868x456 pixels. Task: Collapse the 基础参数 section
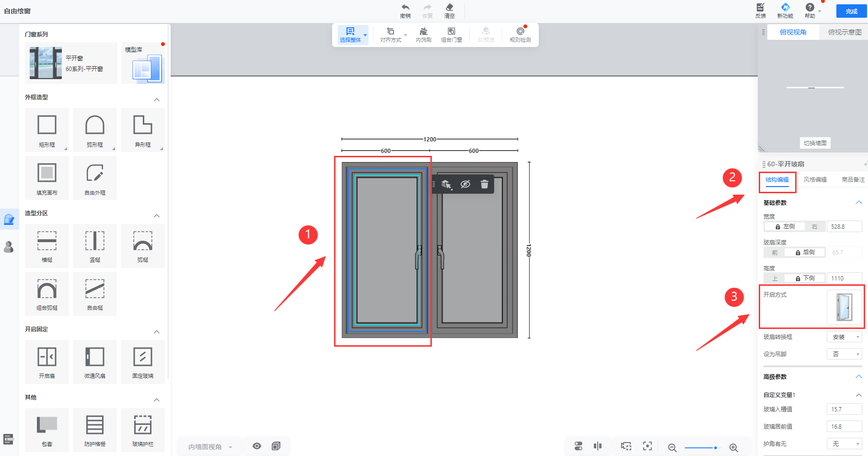coord(858,203)
